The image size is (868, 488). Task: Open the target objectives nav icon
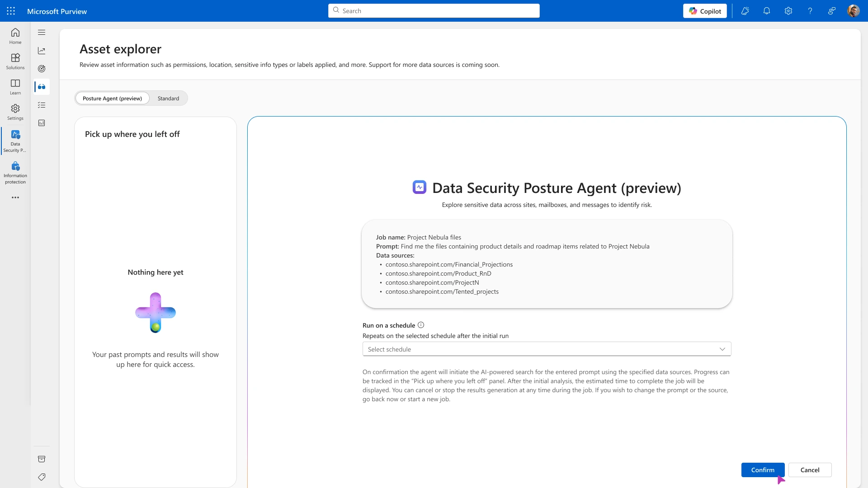click(42, 69)
